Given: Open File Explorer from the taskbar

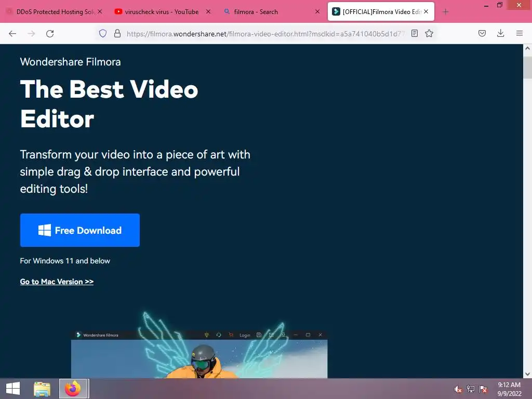Looking at the screenshot, I should [42, 389].
